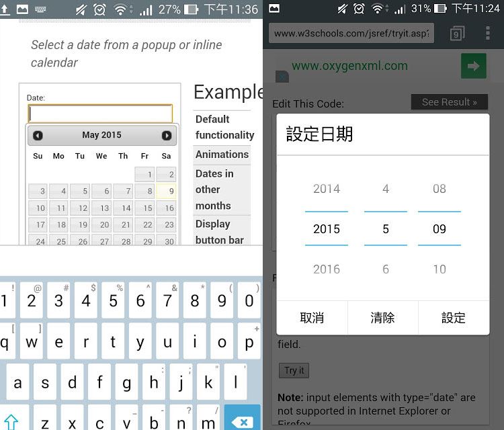
Task: Tap the browser URL bar
Action: 351,33
